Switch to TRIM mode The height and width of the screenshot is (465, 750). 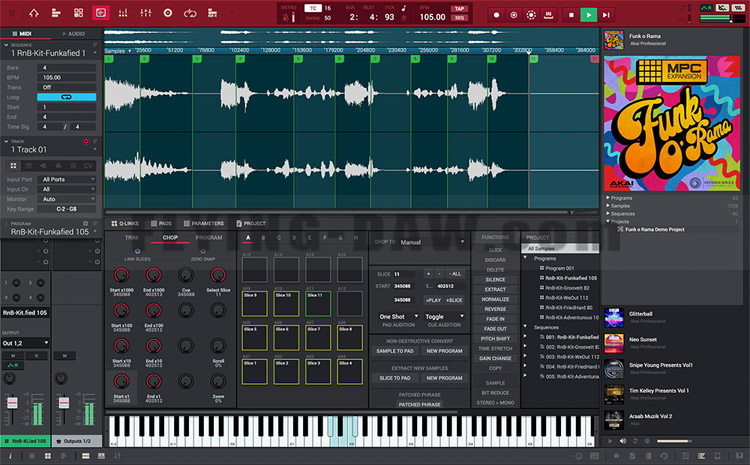click(x=132, y=237)
